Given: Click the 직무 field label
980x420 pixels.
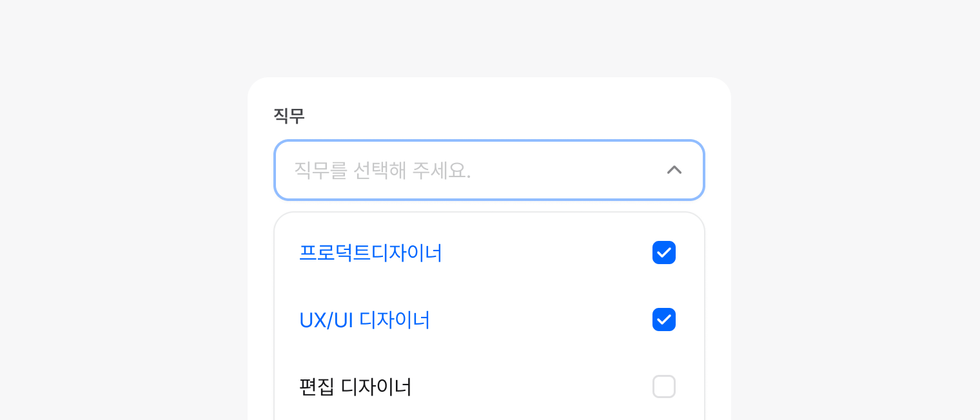Looking at the screenshot, I should [289, 116].
